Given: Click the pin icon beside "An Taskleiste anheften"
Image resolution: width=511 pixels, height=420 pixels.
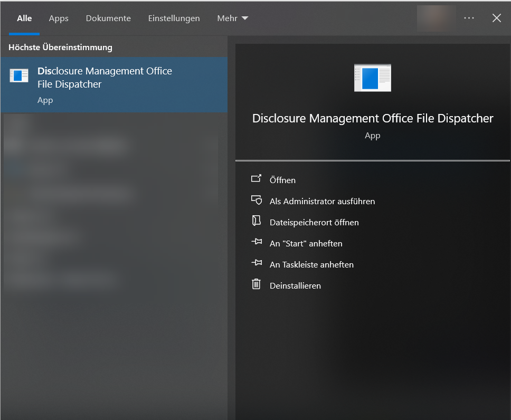Looking at the screenshot, I should pos(257,264).
